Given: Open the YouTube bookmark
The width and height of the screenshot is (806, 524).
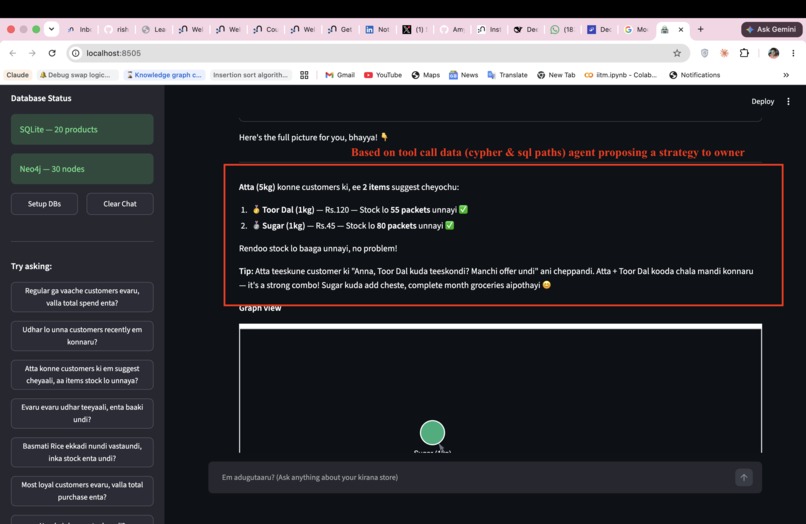Looking at the screenshot, I should pyautogui.click(x=383, y=75).
